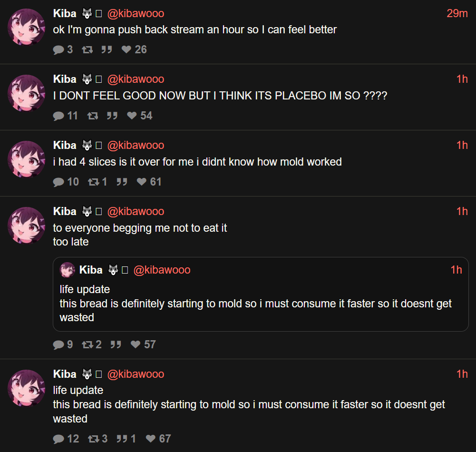Open @kibawooo handle inside quoted tweet

162,270
